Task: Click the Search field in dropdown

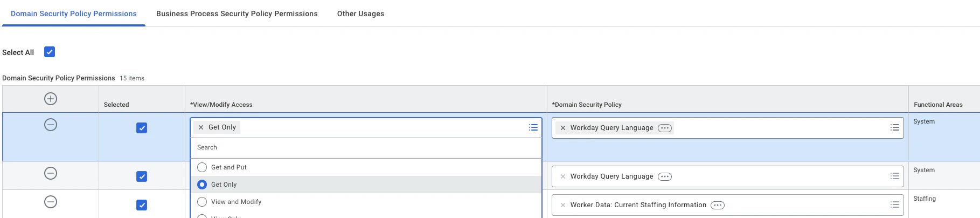Action: [366, 147]
